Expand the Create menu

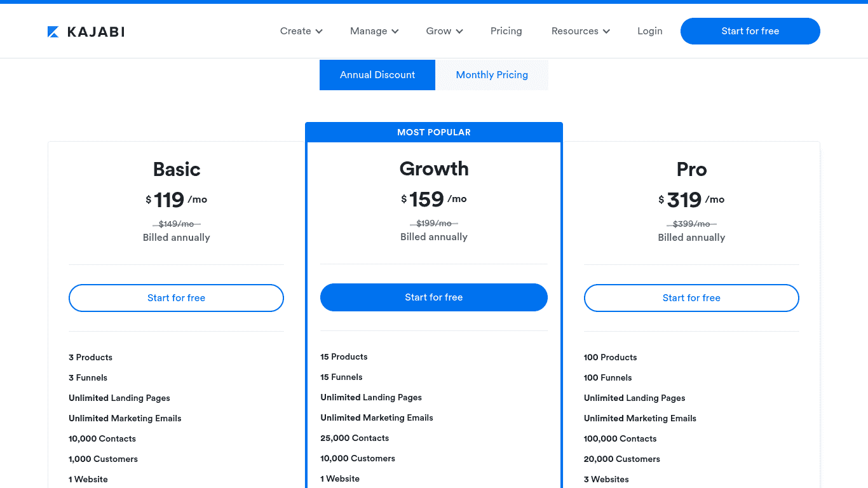coord(301,31)
